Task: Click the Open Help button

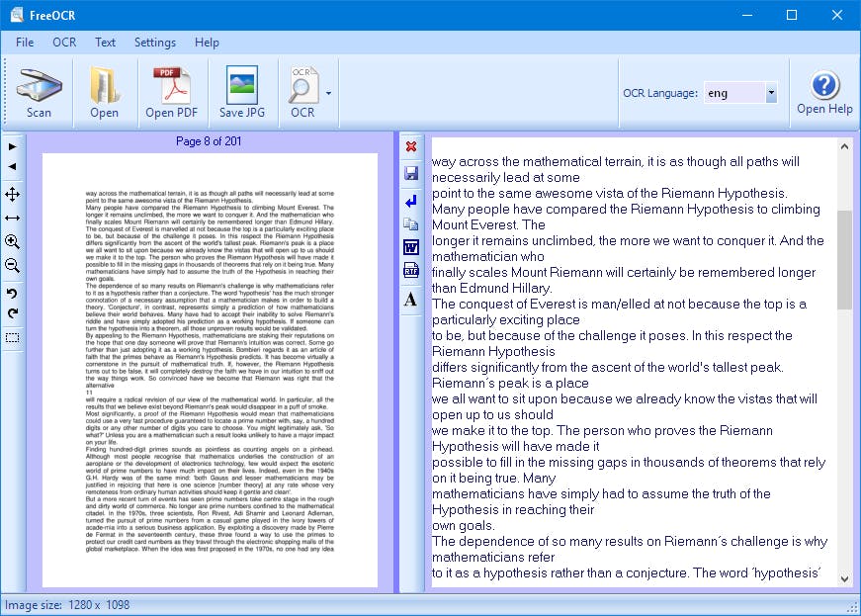Action: 824,93
